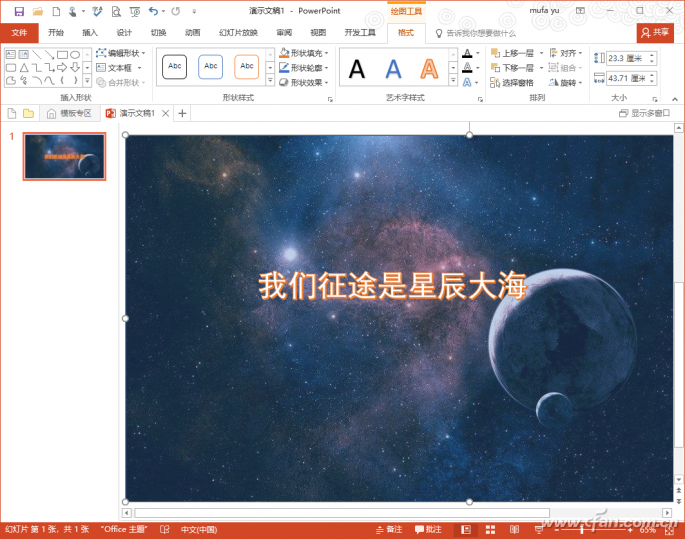Insert a Text Box (文本框) shape

(118, 68)
